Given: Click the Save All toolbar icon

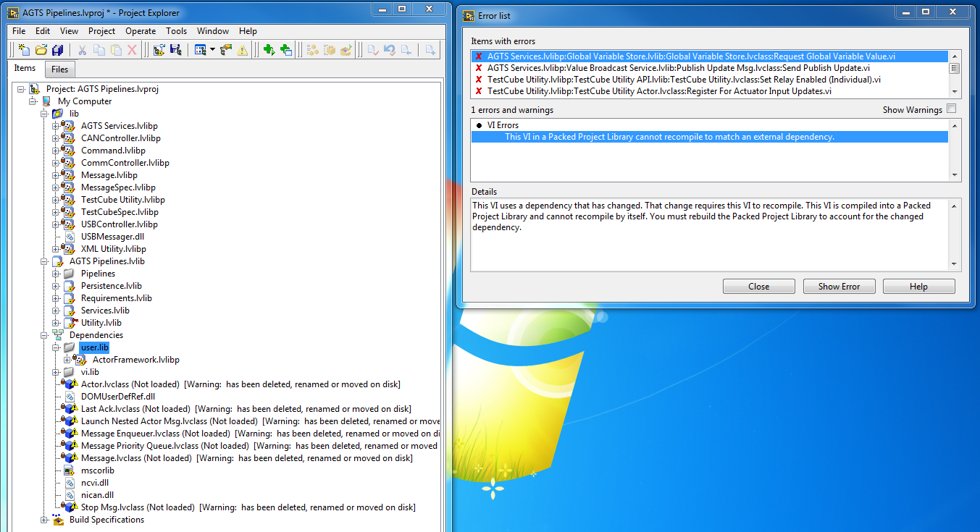Looking at the screenshot, I should tap(57, 50).
